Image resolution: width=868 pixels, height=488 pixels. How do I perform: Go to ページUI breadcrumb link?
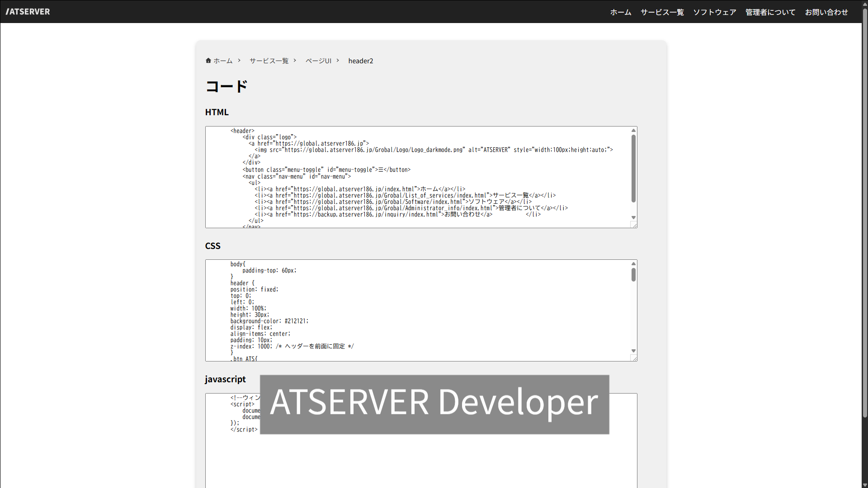(x=318, y=61)
